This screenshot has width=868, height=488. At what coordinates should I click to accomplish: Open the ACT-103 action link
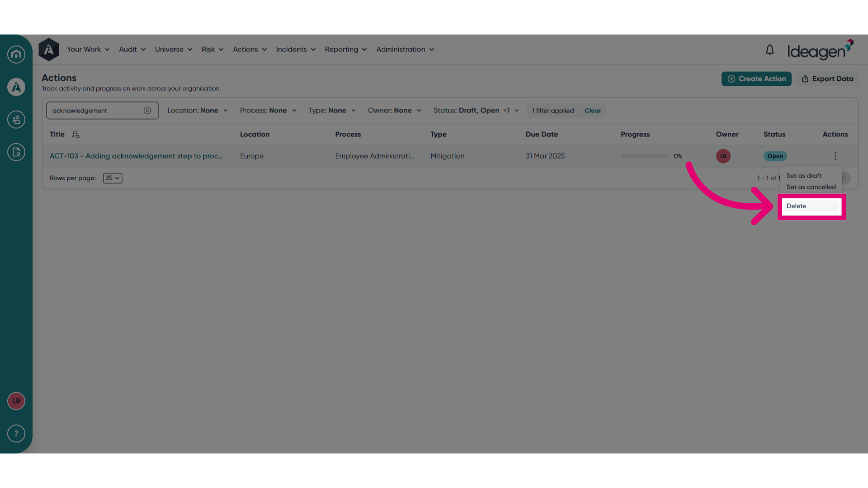pyautogui.click(x=136, y=156)
